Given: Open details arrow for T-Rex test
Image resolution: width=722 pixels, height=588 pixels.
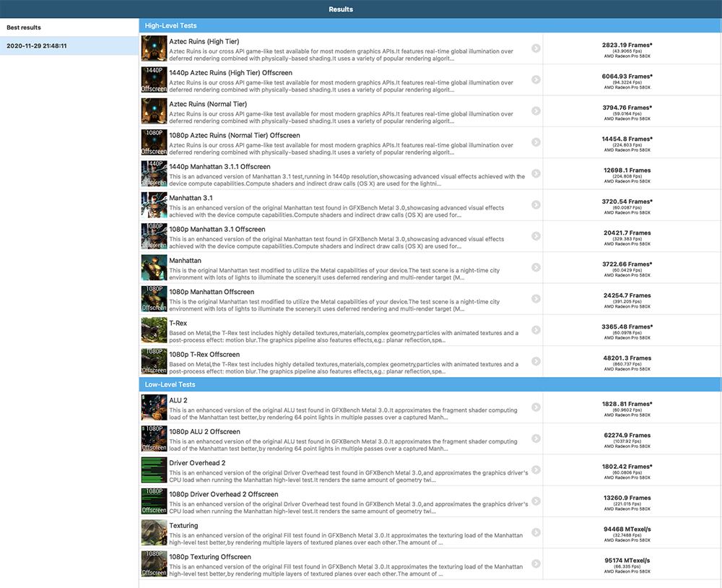Looking at the screenshot, I should [x=536, y=330].
